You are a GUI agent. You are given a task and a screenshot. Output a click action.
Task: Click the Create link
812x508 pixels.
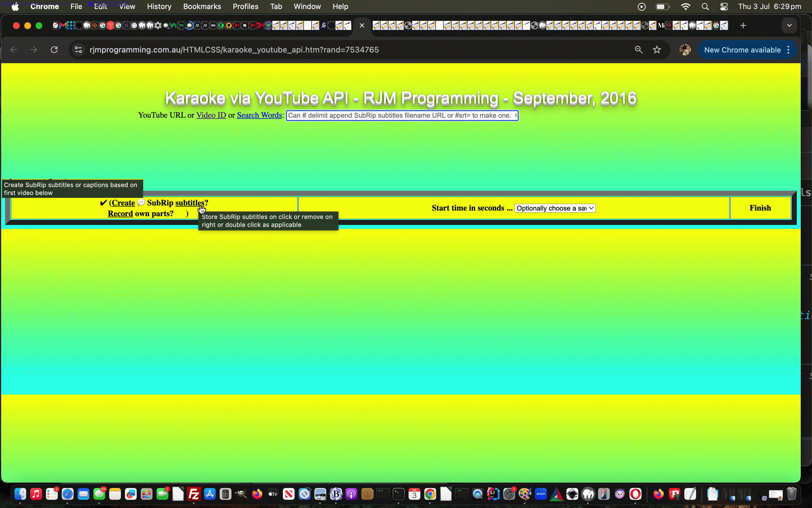click(x=123, y=203)
